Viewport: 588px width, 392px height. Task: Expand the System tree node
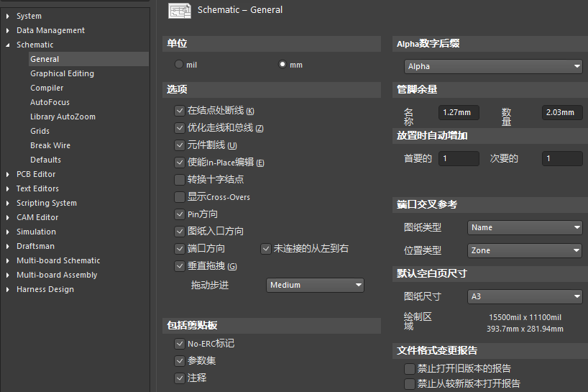8,16
